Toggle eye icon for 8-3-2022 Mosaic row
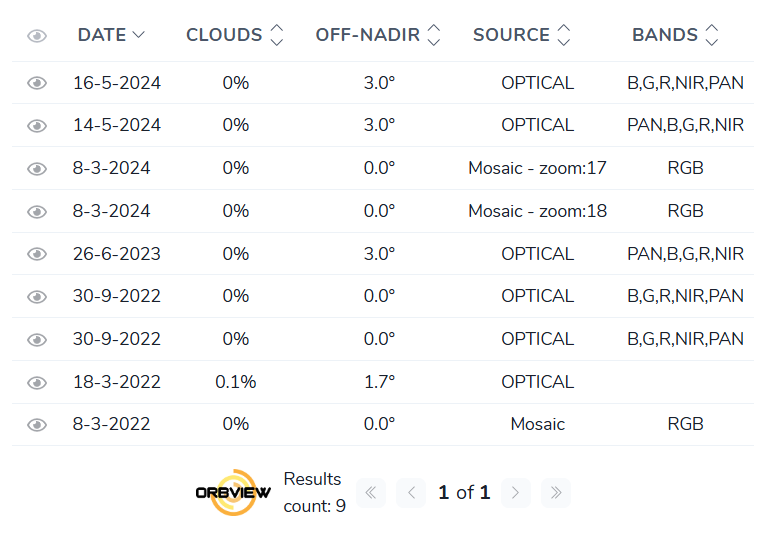 pyautogui.click(x=37, y=425)
